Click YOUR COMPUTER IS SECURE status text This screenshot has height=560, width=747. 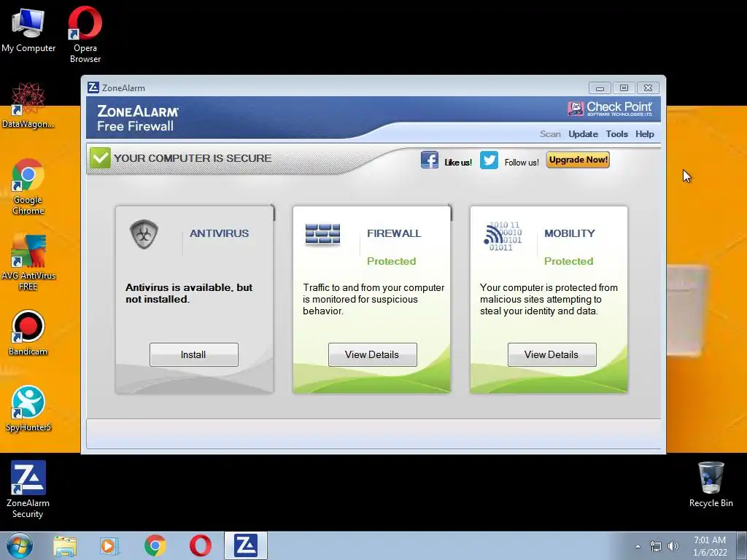point(193,158)
